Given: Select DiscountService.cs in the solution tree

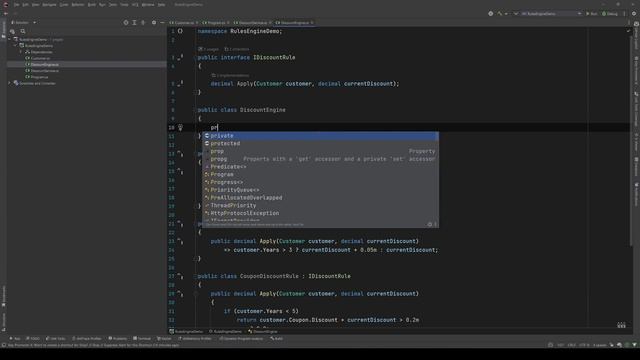Looking at the screenshot, I should coord(42,71).
